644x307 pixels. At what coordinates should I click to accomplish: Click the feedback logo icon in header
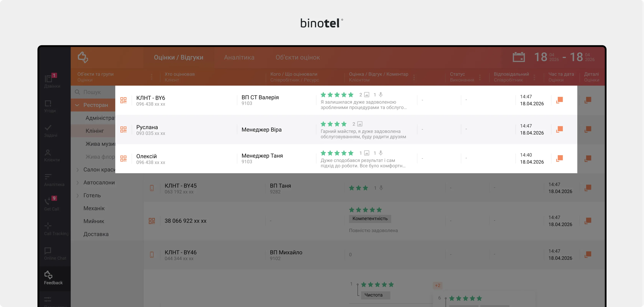click(x=83, y=57)
